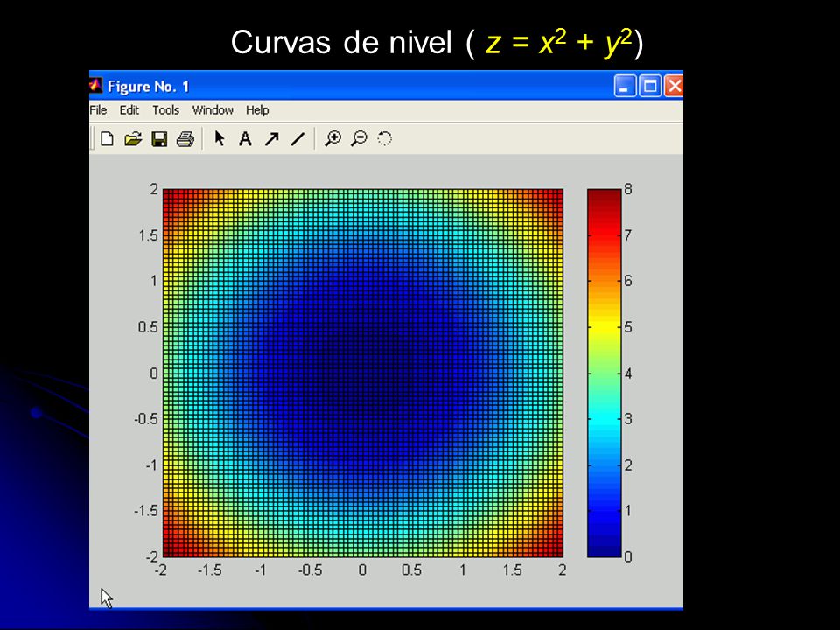Open the Help menu
Image resolution: width=840 pixels, height=630 pixels.
pyautogui.click(x=257, y=110)
